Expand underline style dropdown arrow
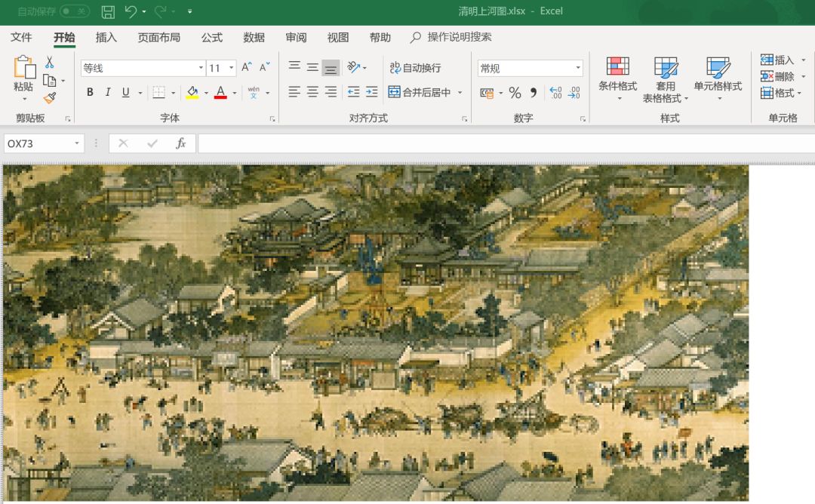This screenshot has width=815, height=504. tap(140, 93)
